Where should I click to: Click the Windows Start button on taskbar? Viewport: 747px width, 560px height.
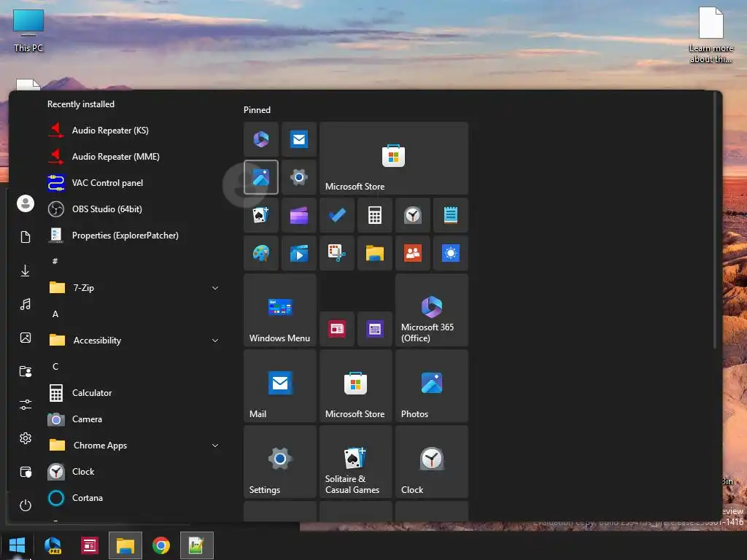(x=18, y=545)
